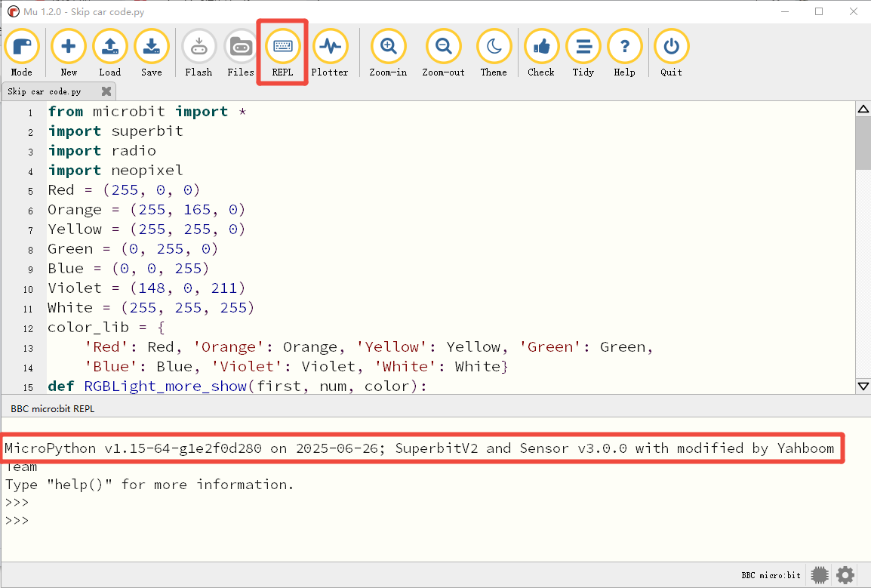Click the White color definition line

tap(151, 308)
